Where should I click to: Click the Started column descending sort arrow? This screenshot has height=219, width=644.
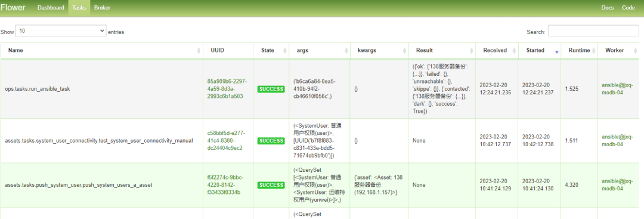click(556, 52)
